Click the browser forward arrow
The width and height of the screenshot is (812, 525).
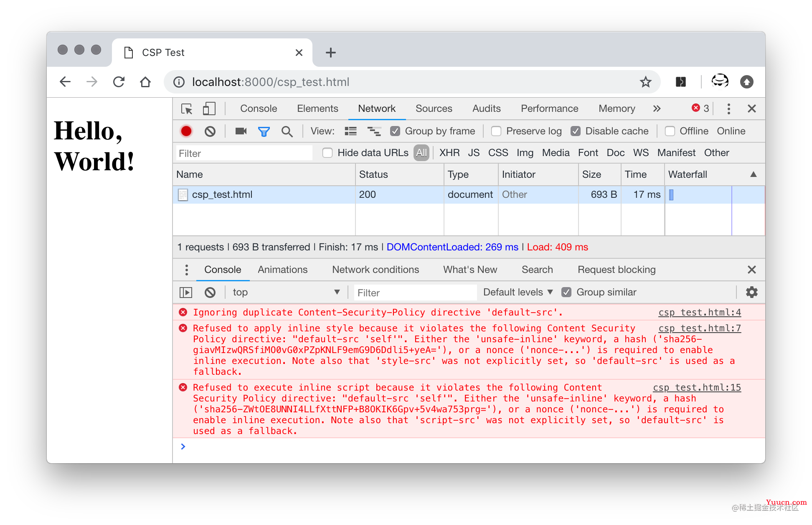coord(92,82)
